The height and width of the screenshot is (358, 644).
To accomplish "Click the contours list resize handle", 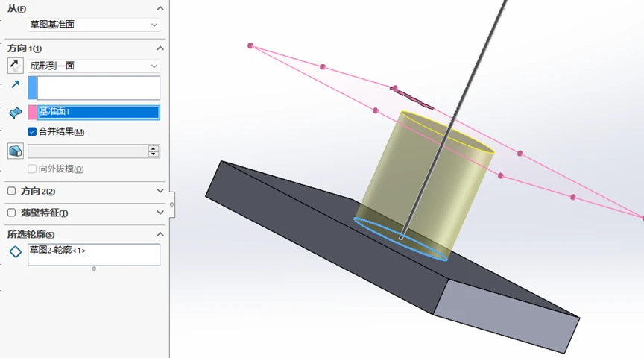I will (x=94, y=268).
